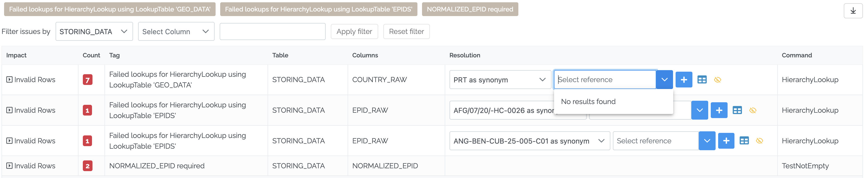The image size is (868, 178).
Task: Select the EPIDS failed lookups tag
Action: click(x=318, y=9)
